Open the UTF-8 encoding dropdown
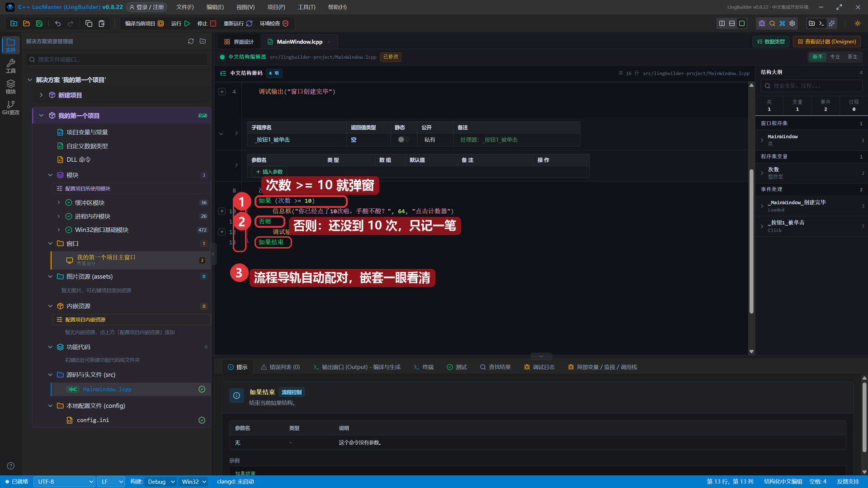868x488 pixels. pyautogui.click(x=64, y=482)
